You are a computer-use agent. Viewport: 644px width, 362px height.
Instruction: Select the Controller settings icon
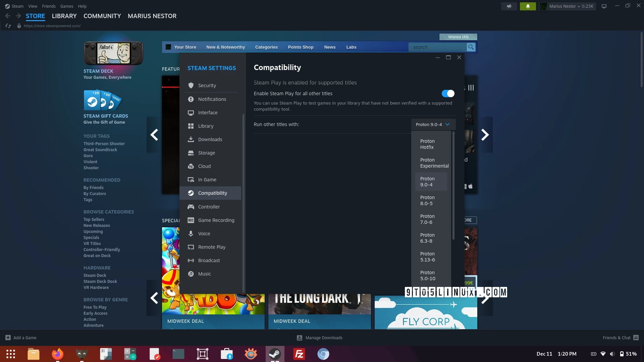191,207
